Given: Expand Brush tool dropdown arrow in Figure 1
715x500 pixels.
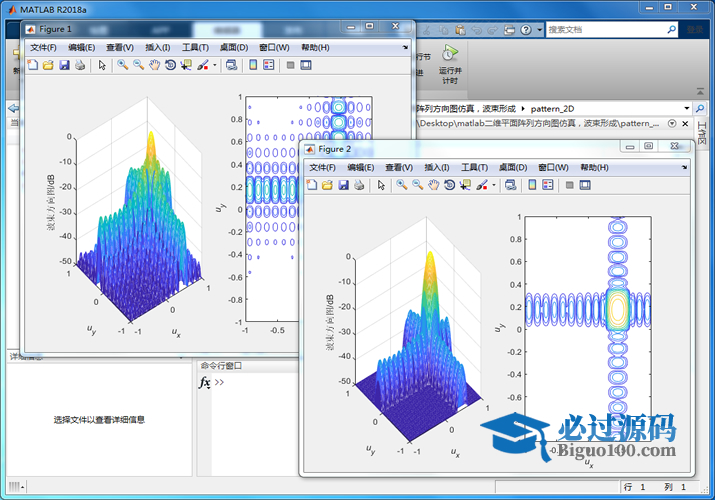Looking at the screenshot, I should click(x=214, y=65).
